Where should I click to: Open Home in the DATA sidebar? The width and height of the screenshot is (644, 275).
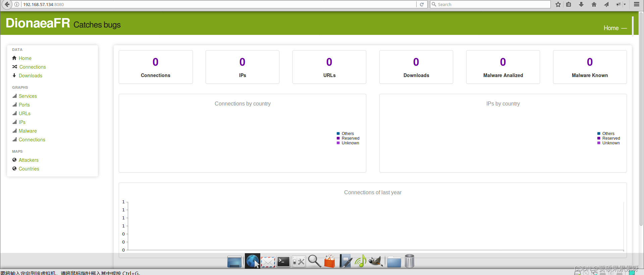pyautogui.click(x=25, y=58)
